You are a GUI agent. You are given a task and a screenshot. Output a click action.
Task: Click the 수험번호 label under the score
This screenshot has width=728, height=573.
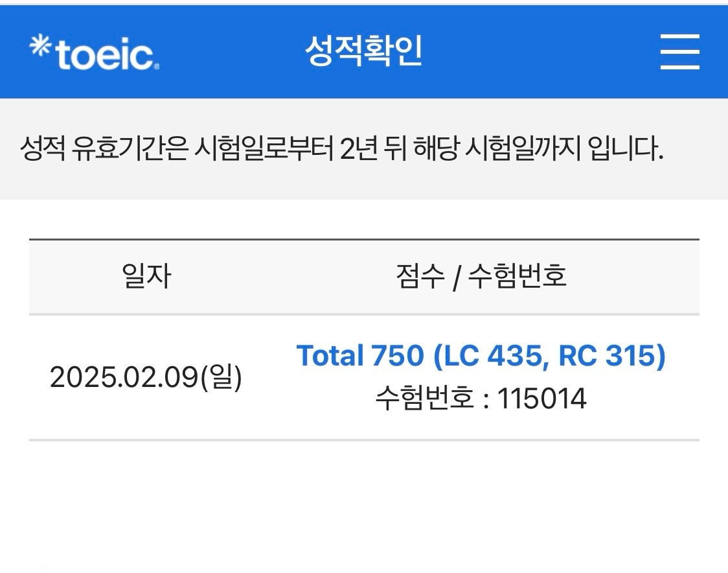(424, 398)
